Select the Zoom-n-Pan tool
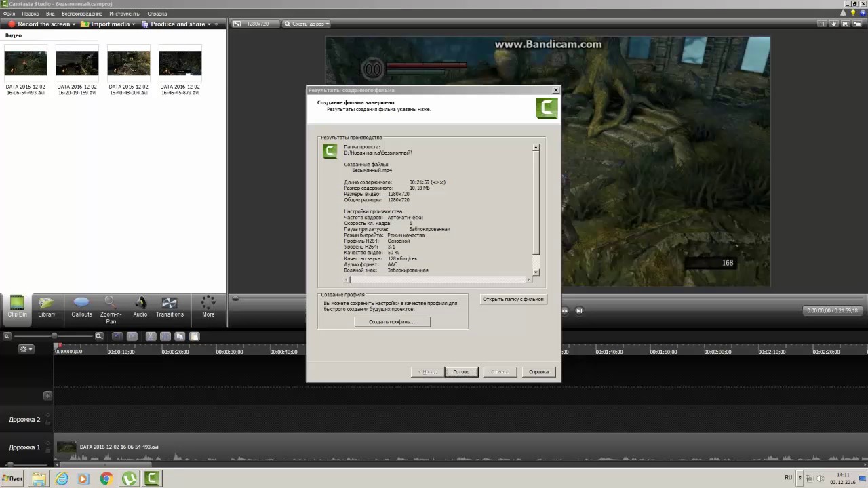Screen dimensions: 868x488 click(x=111, y=309)
